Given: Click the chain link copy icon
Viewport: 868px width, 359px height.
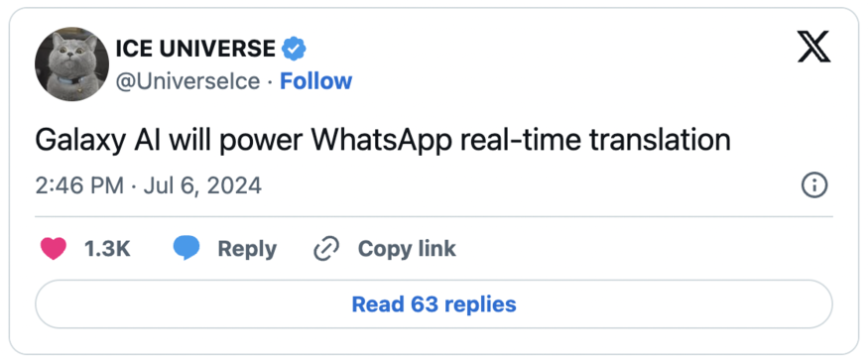Looking at the screenshot, I should coord(326,249).
